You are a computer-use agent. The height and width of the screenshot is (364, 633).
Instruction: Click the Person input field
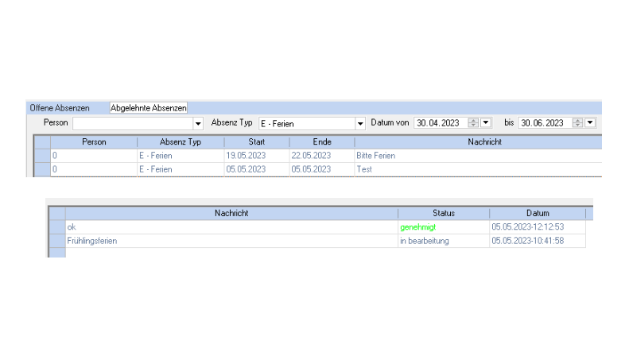click(x=132, y=123)
